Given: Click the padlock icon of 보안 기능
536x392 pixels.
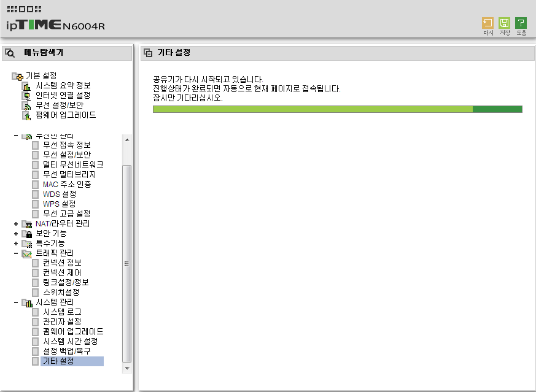Looking at the screenshot, I should click(x=26, y=234).
